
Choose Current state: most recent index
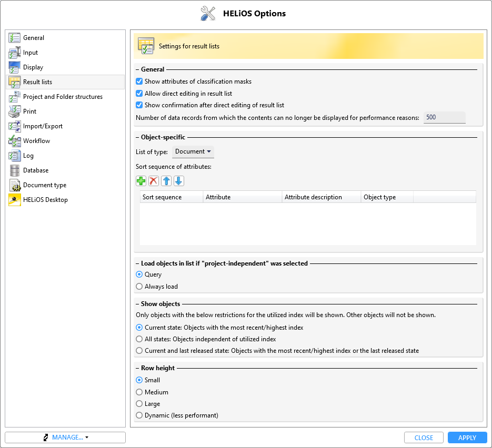[139, 327]
